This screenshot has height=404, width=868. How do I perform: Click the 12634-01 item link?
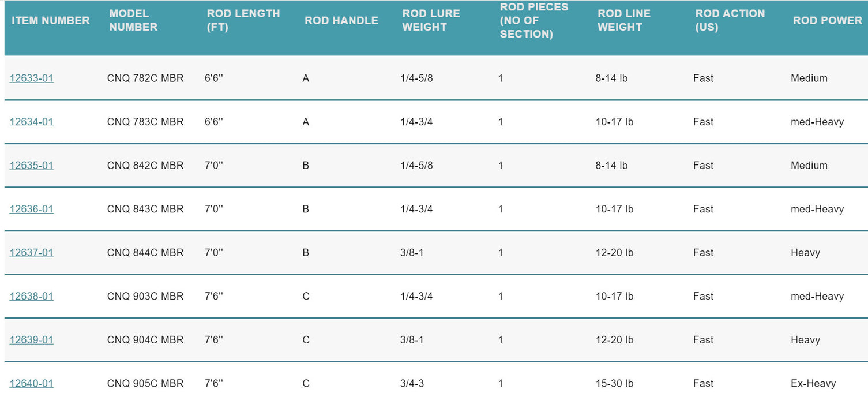[x=32, y=122]
